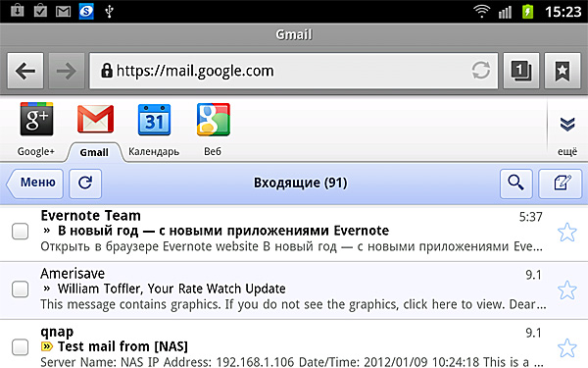Open the browser tabs window icon

tap(521, 71)
